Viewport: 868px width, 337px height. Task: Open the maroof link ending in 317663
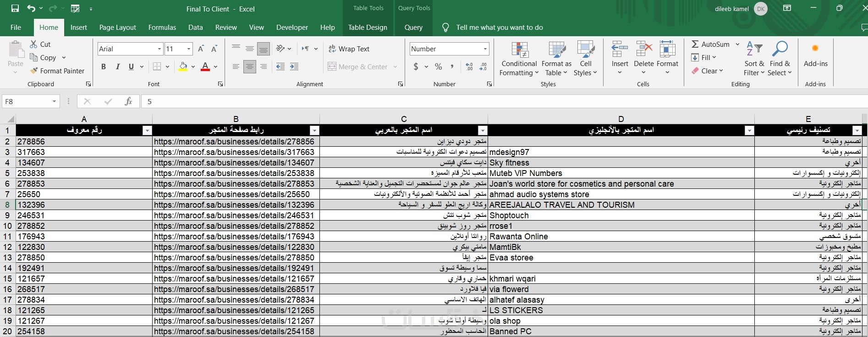click(234, 152)
